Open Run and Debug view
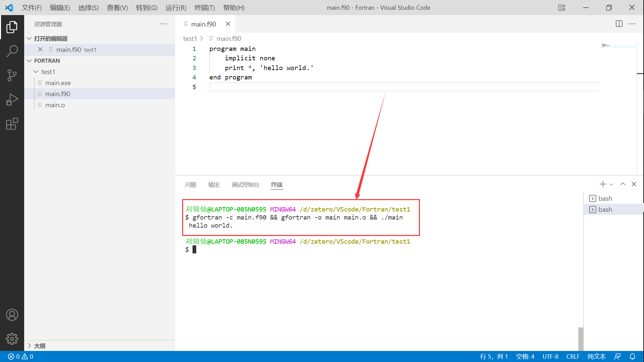Viewport: 644px width, 362px height. point(12,100)
